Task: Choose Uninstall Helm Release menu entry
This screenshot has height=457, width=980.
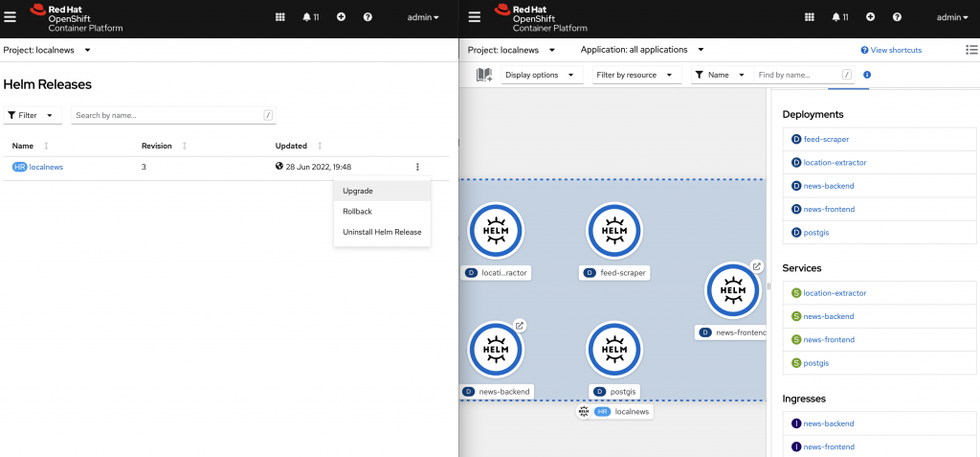Action: tap(382, 232)
